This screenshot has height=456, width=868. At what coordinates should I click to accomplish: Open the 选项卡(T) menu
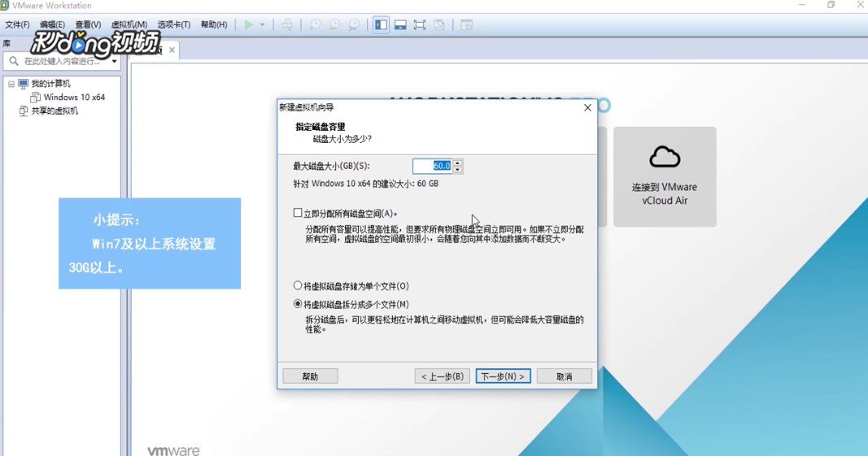(x=174, y=25)
